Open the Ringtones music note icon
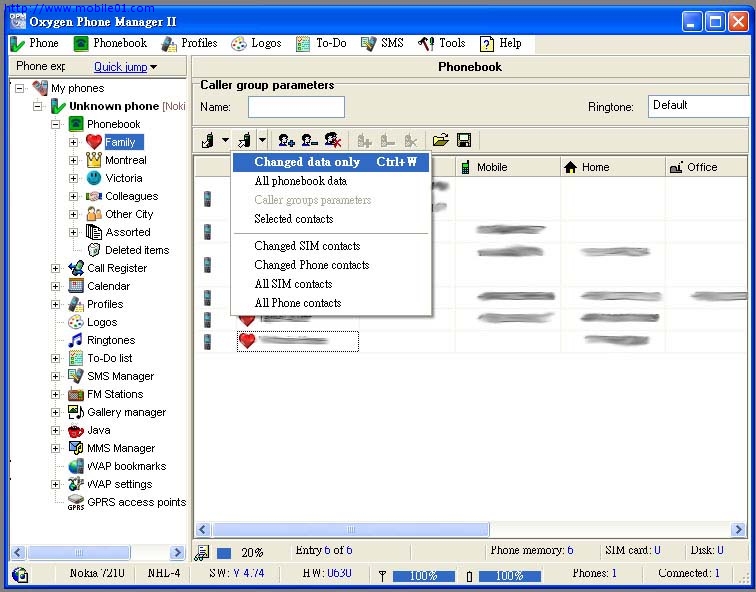 pos(75,340)
